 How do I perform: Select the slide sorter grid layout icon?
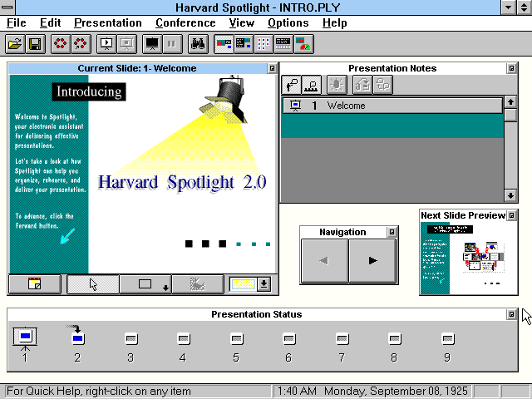tap(264, 44)
